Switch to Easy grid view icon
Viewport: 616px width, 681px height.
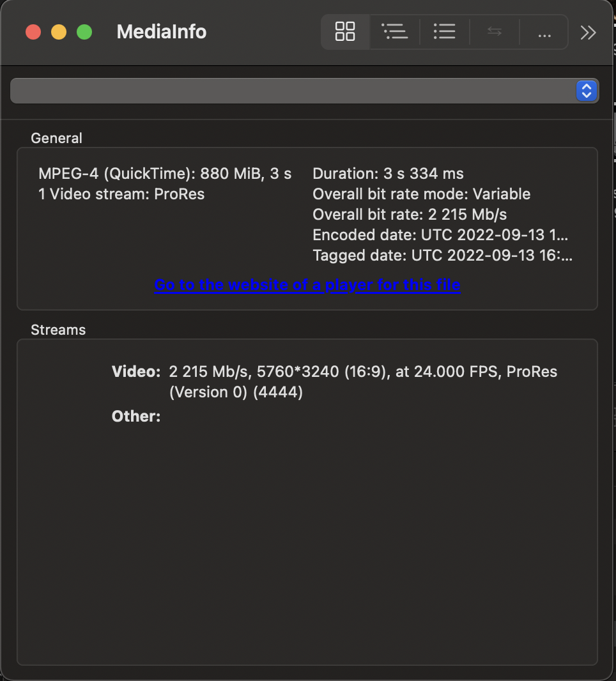345,32
